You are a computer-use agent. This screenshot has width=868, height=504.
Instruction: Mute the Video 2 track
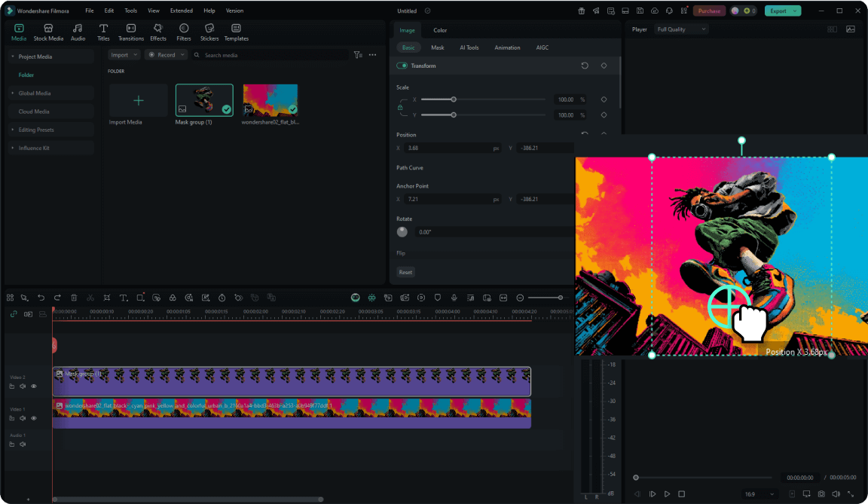coord(23,386)
